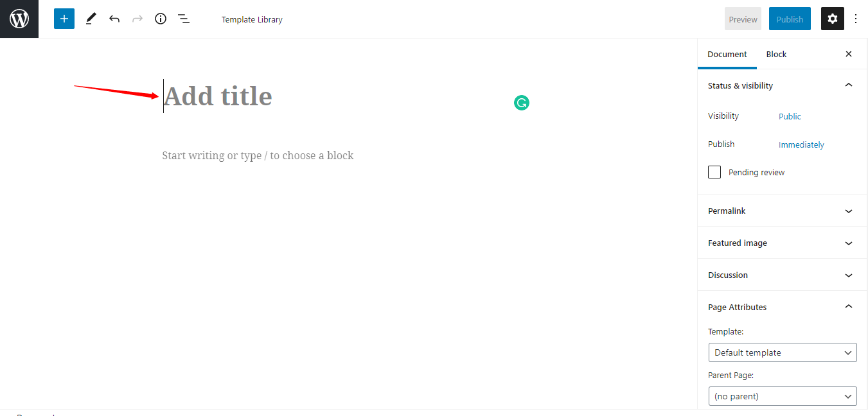The height and width of the screenshot is (416, 868).
Task: Open the Parent Page dropdown
Action: [x=783, y=396]
